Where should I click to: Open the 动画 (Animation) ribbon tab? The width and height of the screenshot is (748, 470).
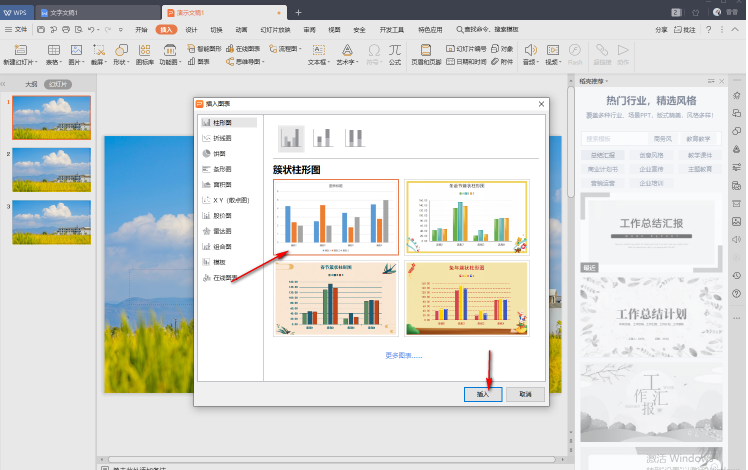[241, 30]
